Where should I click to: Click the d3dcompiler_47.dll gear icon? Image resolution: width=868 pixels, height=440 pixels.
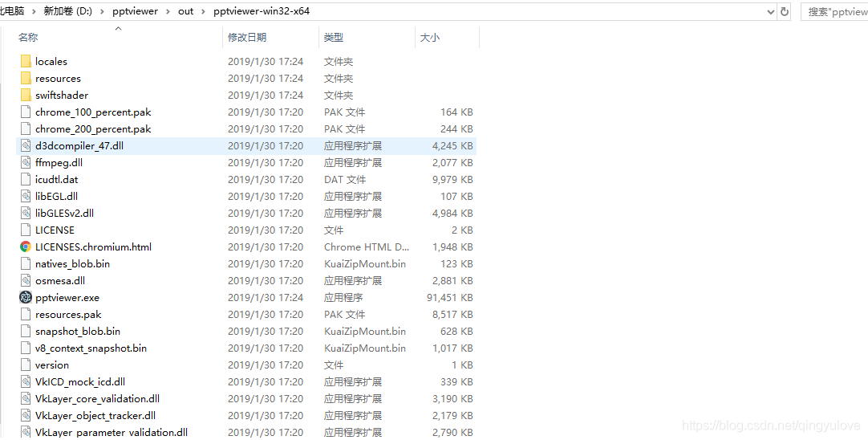pos(26,146)
